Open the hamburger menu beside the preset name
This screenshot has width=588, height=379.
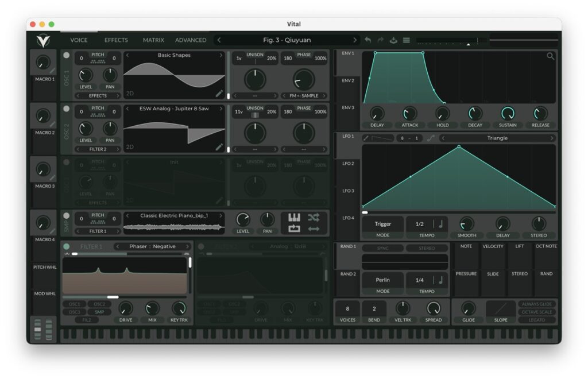pos(406,40)
